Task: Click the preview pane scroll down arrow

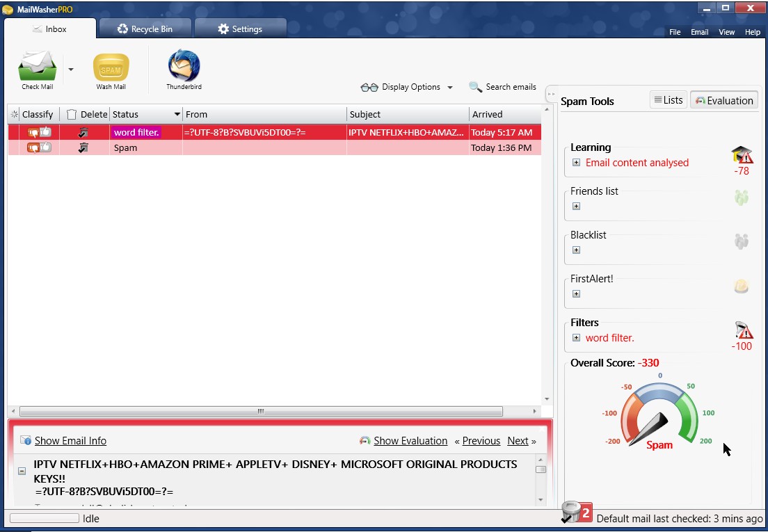Action: point(541,500)
